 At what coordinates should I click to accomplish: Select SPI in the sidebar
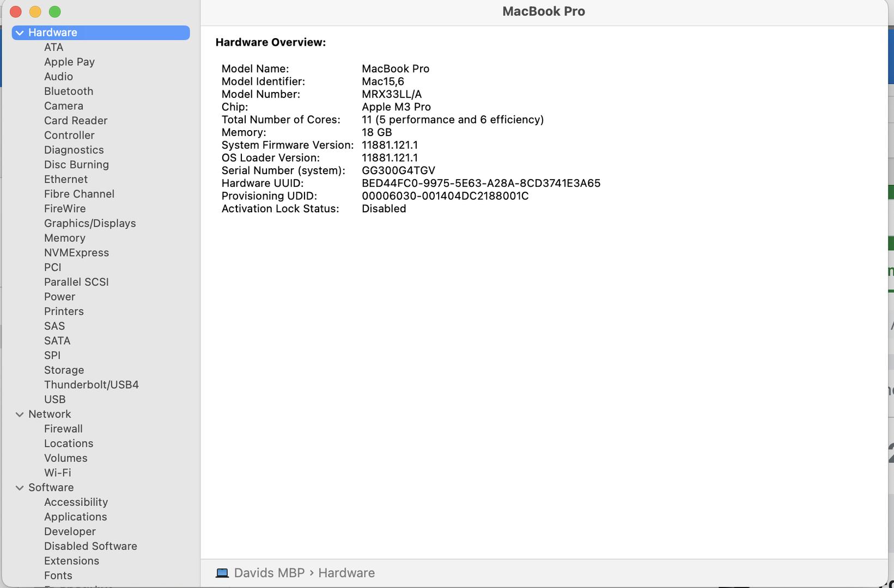tap(52, 356)
